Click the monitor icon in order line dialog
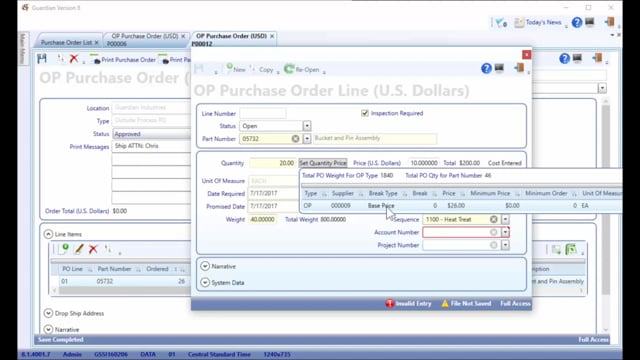The height and width of the screenshot is (360, 640). tap(499, 68)
